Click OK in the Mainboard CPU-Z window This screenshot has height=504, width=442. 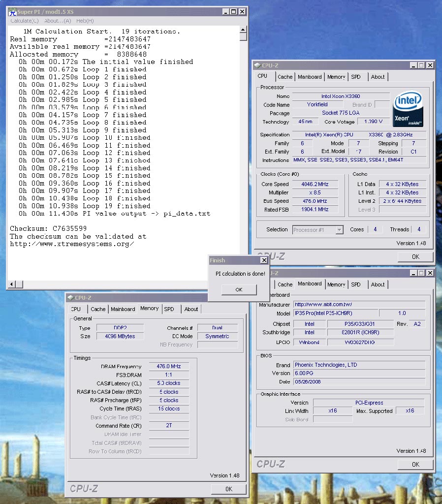point(415,465)
